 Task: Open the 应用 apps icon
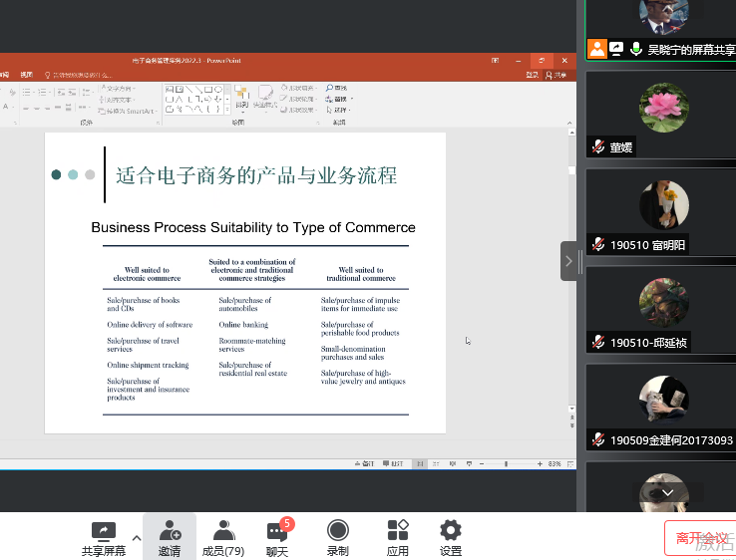398,531
